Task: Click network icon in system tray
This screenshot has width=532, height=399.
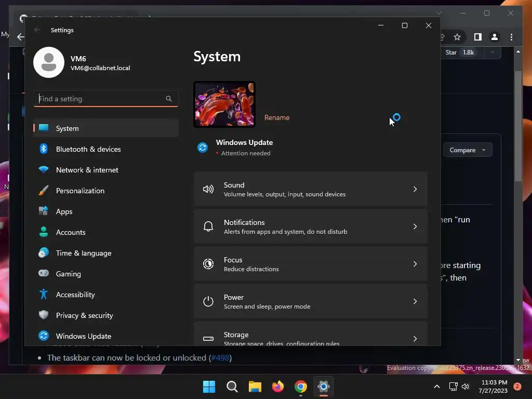Action: pos(453,387)
